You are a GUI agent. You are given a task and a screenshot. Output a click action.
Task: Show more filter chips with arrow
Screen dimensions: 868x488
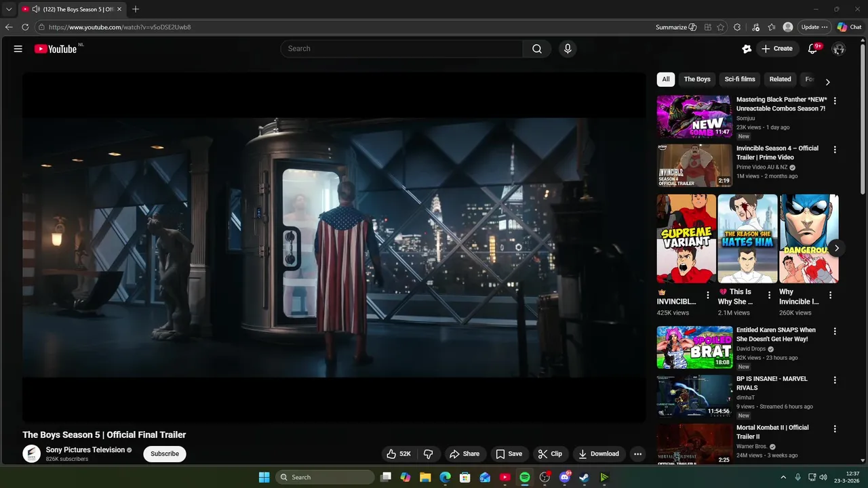pos(827,81)
